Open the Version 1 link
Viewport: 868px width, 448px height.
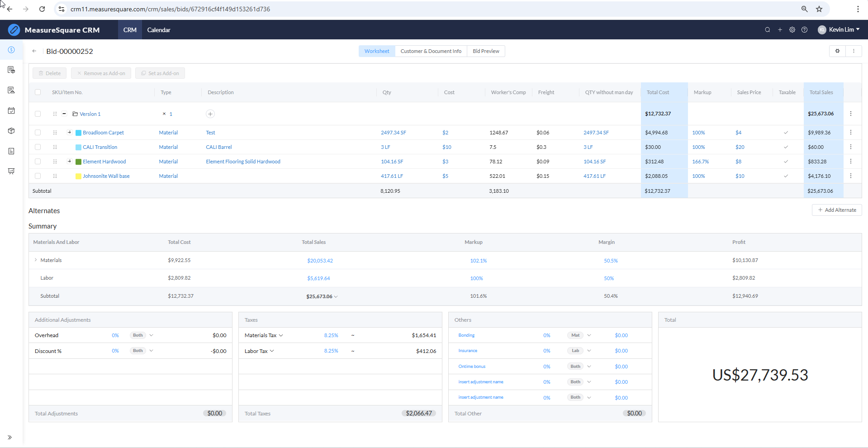(x=90, y=114)
